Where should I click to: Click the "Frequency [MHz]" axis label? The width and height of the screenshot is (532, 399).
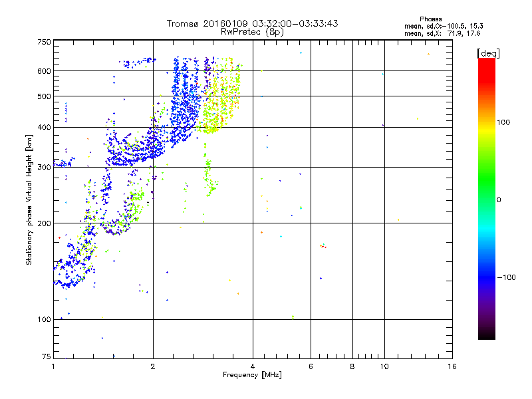tap(252, 375)
